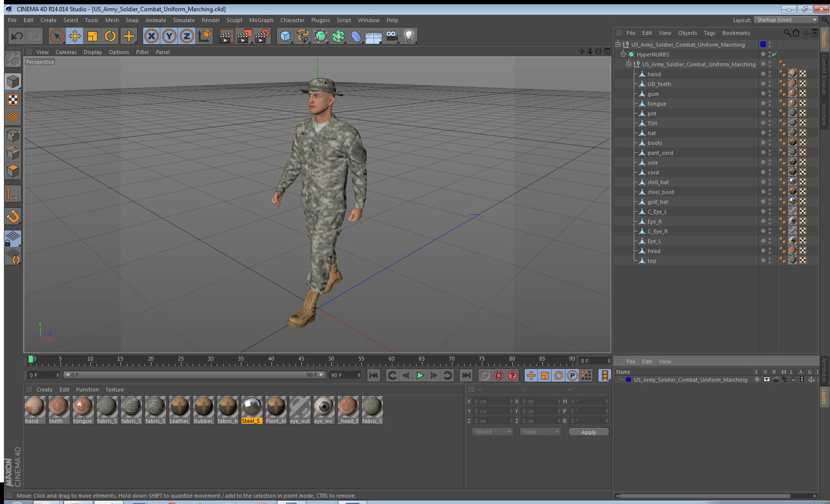
Task: Add a HyperNURBS generator icon
Action: click(321, 36)
